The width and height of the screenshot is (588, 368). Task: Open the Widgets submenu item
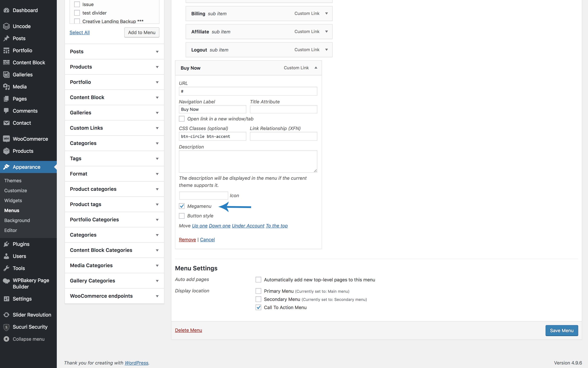(x=13, y=200)
